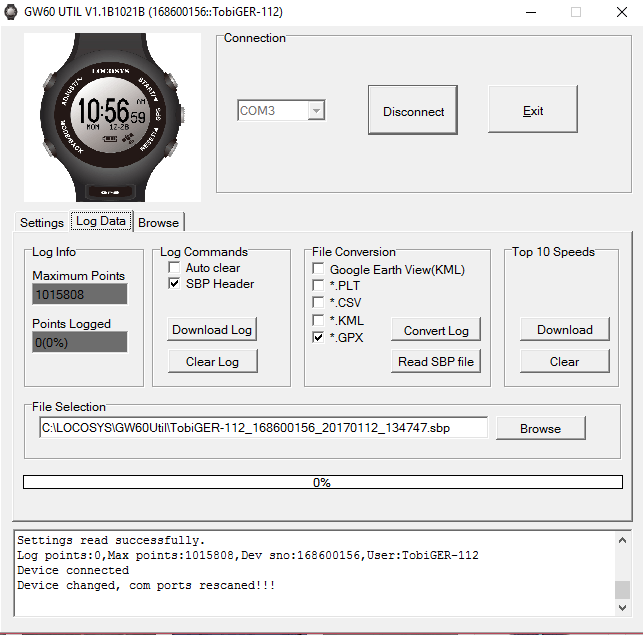Click the 'Log points:0,Max points' log line
This screenshot has width=643, height=635.
tap(248, 555)
